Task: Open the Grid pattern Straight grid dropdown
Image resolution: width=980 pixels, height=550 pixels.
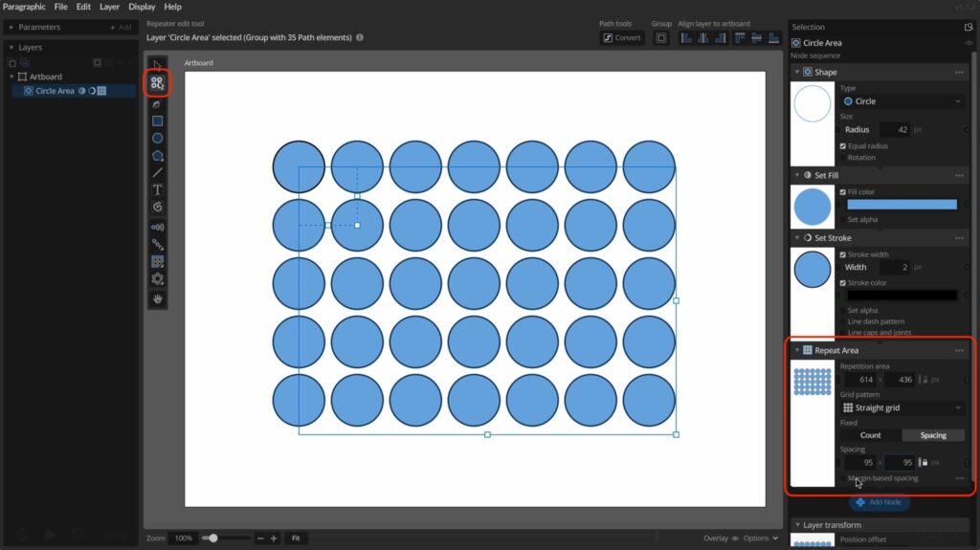Action: [902, 408]
